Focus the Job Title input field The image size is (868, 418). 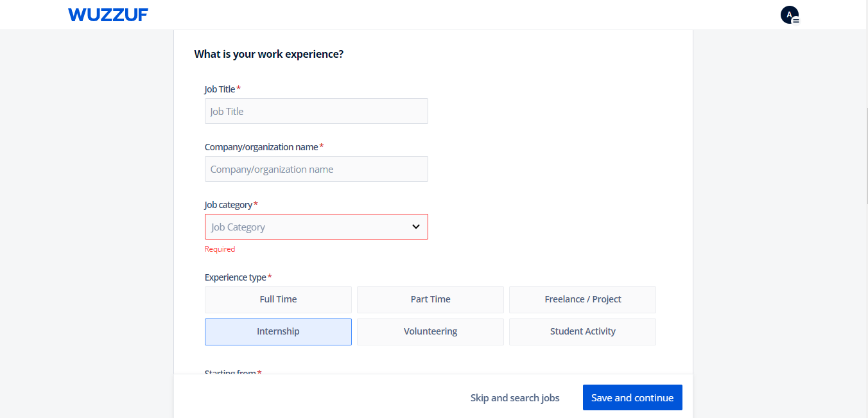316,111
